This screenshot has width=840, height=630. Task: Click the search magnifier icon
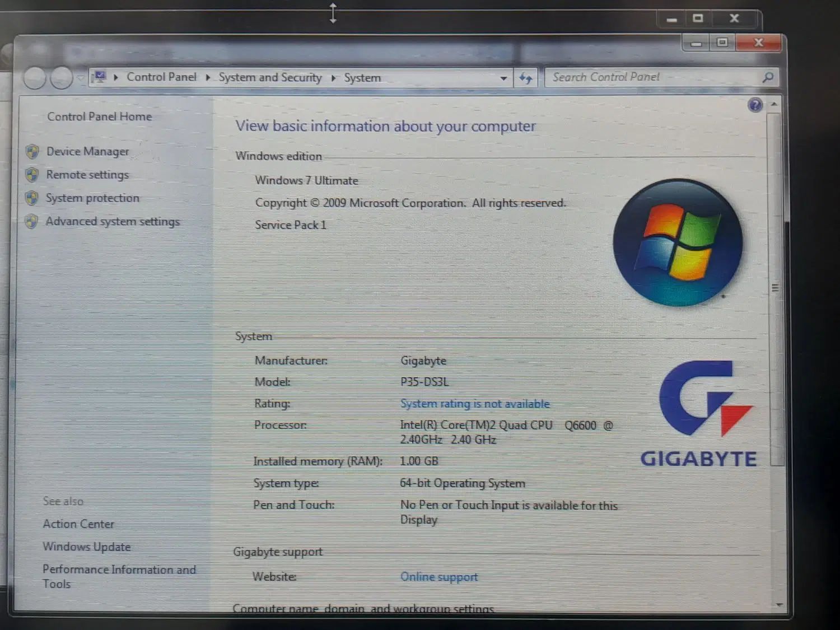[768, 77]
